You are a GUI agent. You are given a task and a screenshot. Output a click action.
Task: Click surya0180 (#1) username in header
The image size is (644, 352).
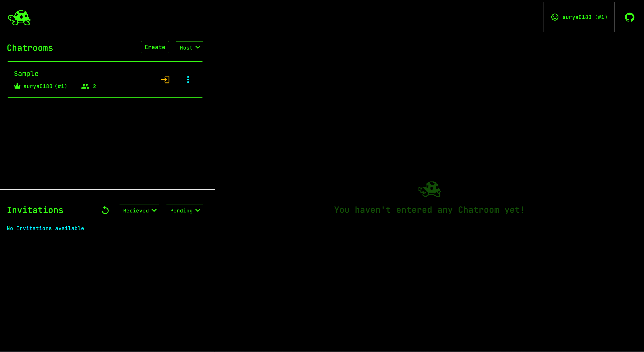click(585, 17)
